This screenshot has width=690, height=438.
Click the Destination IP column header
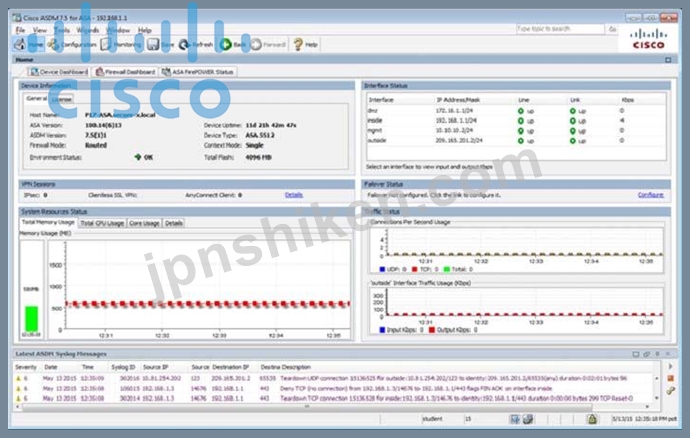click(x=230, y=367)
